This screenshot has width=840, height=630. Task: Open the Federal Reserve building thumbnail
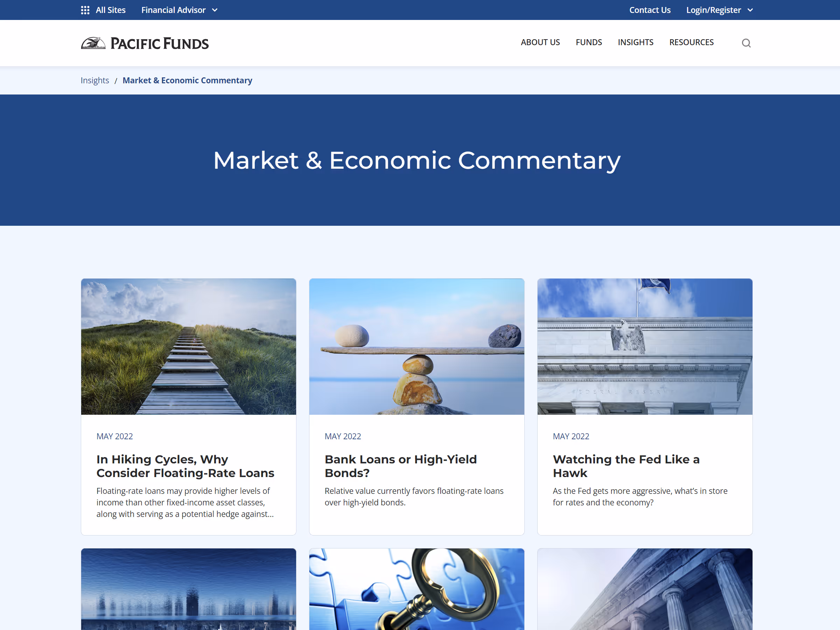tap(645, 346)
